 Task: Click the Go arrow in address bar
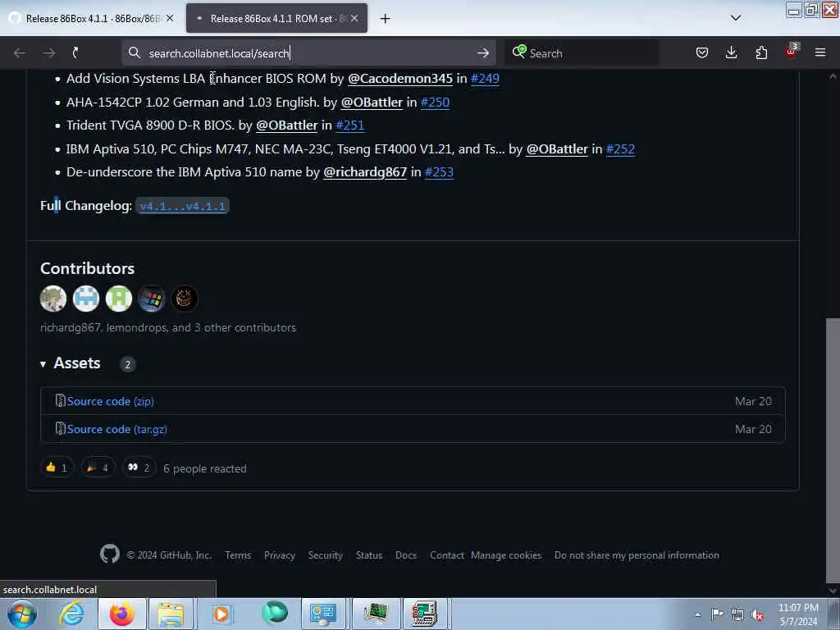point(482,53)
